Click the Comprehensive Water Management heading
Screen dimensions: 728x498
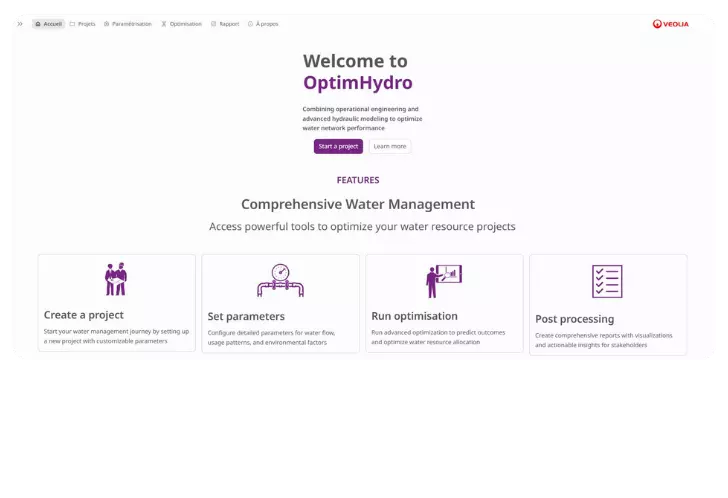tap(358, 204)
